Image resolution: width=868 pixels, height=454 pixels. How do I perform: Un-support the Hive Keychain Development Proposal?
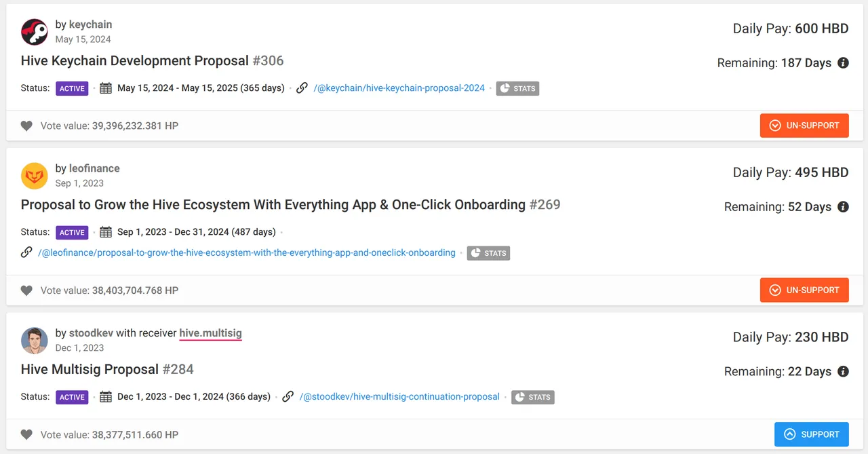tap(804, 126)
